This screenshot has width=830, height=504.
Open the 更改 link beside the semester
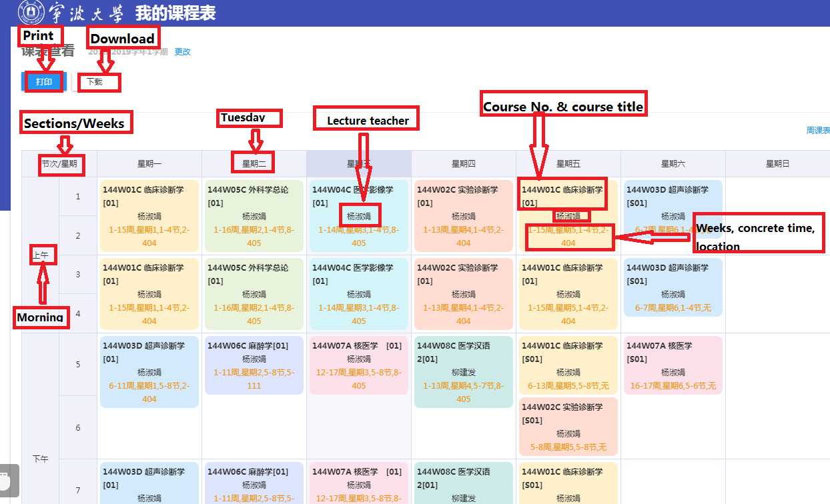coord(182,51)
